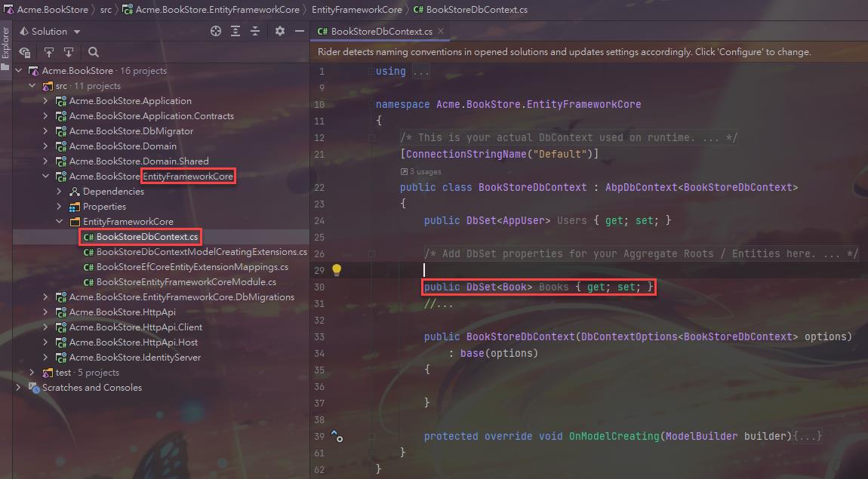Screen dimensions: 868x479
Task: Hide the Solution panel with minus icon
Action: [300, 31]
